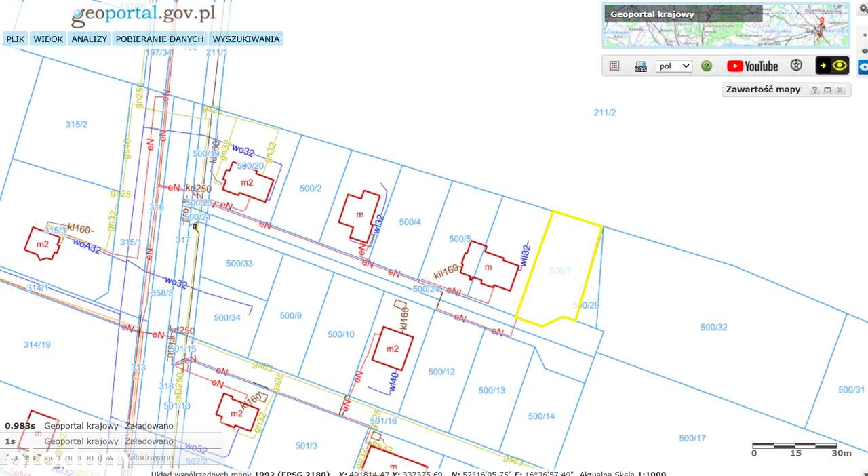Open the ANALIZY menu
868x476 pixels.
click(90, 39)
